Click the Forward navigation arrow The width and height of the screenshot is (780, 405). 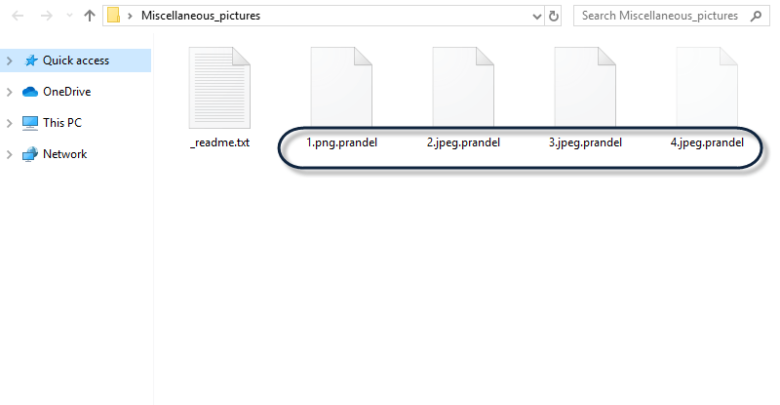pos(46,16)
